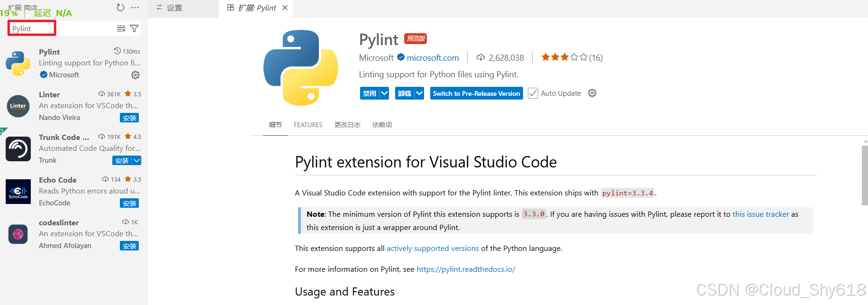Open the this issue tracker link
The image size is (868, 305).
(761, 214)
